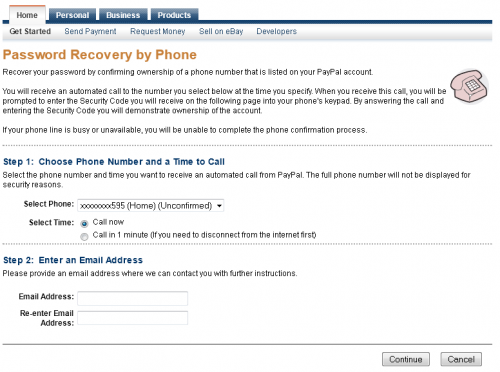Focus the Email Address input field

point(133,298)
